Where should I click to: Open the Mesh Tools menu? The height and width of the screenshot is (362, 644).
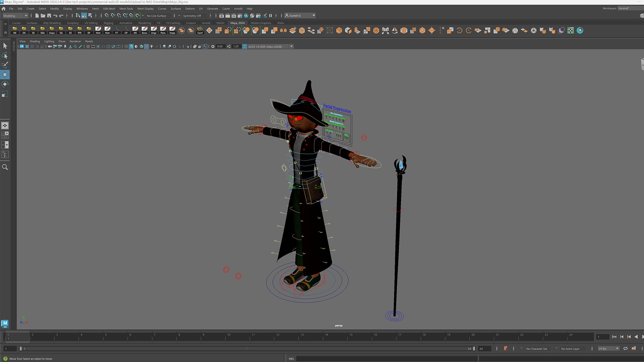tap(126, 9)
